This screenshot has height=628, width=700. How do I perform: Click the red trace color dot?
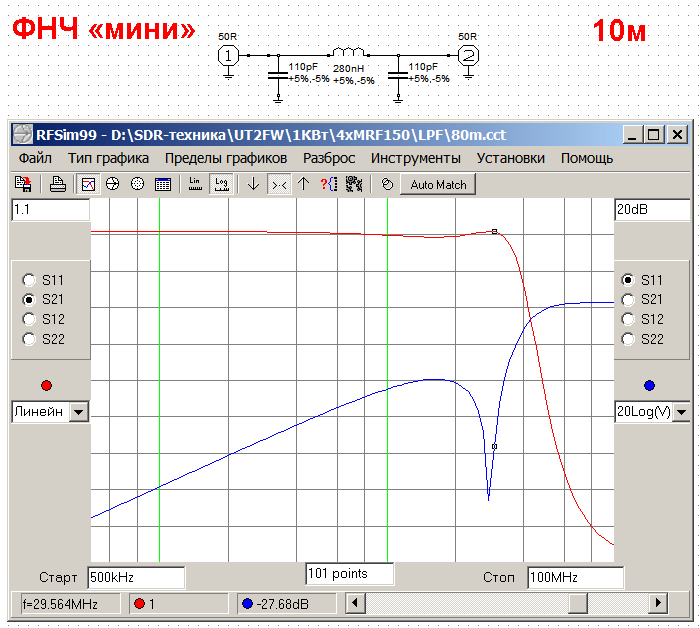46,385
